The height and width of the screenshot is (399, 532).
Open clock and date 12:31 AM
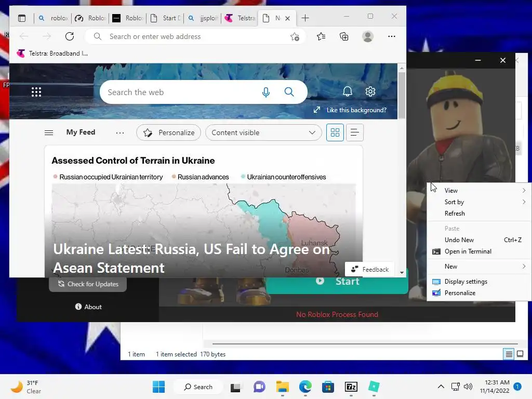click(495, 387)
